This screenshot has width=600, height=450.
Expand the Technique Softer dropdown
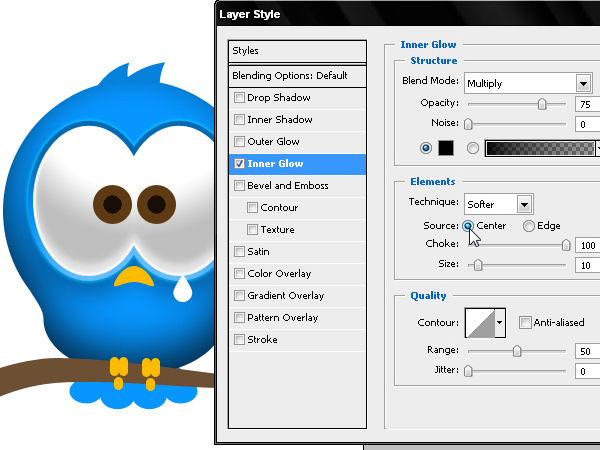[499, 204]
